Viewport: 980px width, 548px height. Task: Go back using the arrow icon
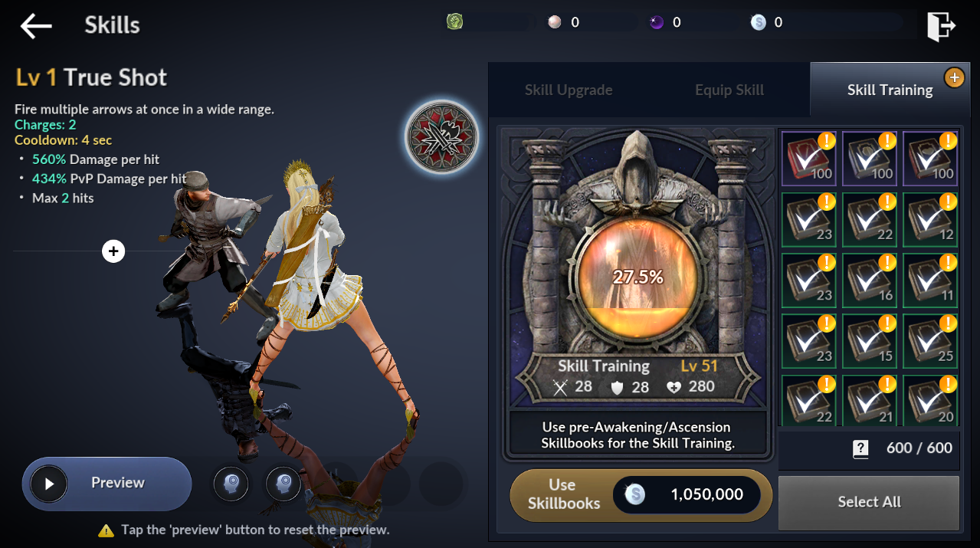pyautogui.click(x=36, y=26)
